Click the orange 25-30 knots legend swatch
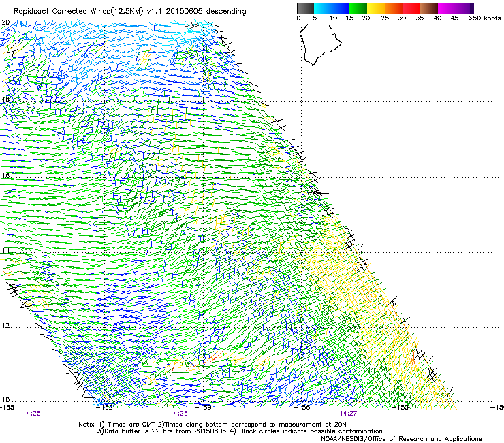 pos(394,8)
